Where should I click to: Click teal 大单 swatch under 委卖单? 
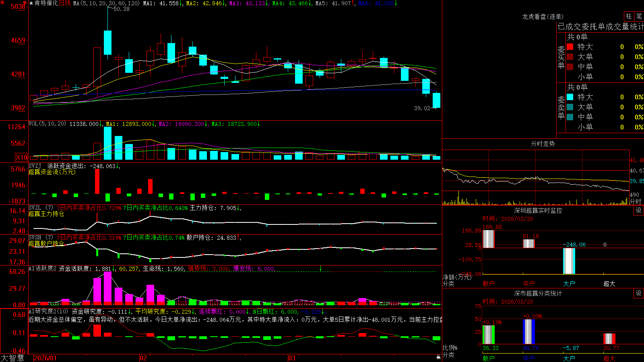coord(570,107)
